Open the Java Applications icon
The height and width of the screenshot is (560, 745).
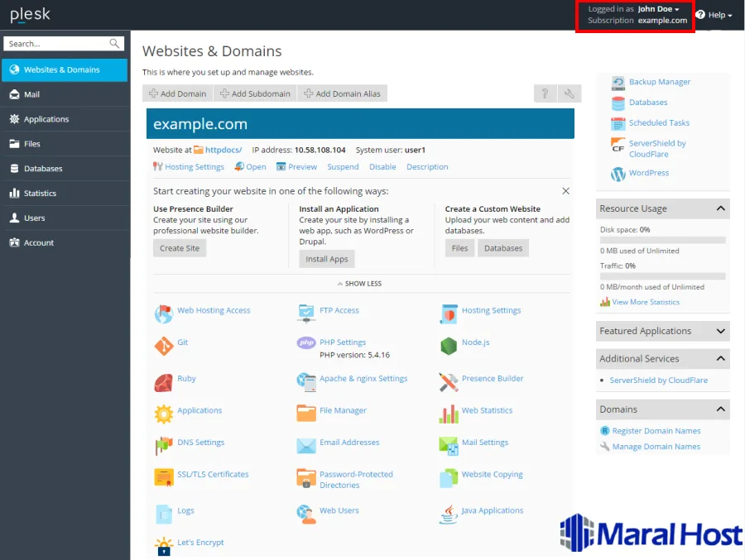click(449, 514)
